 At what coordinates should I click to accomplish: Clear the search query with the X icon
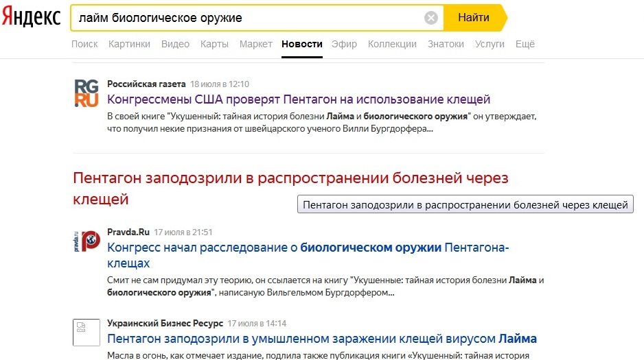pos(431,18)
